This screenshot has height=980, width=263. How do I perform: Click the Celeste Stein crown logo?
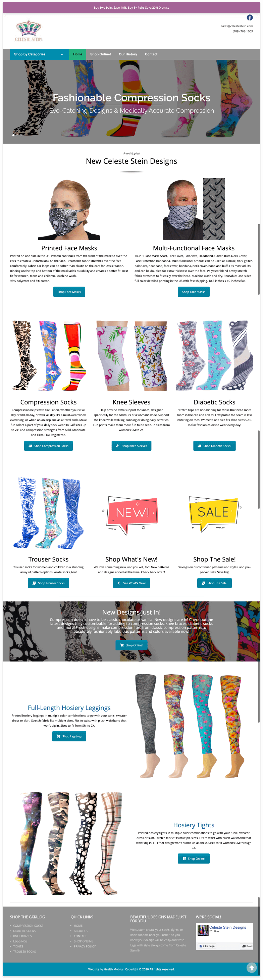pyautogui.click(x=29, y=31)
